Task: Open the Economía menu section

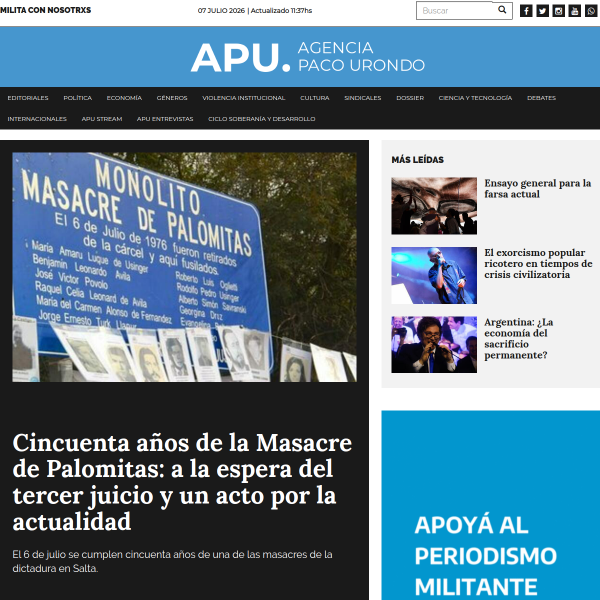Action: (x=124, y=98)
